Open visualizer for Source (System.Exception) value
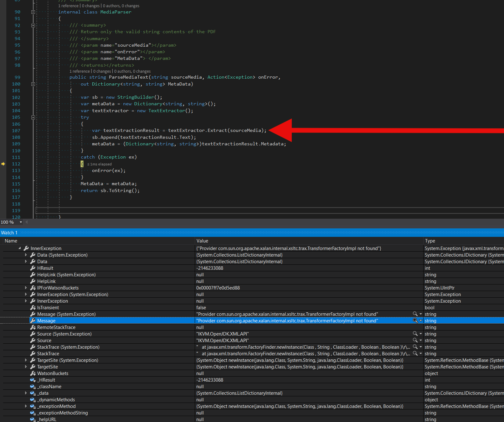 (415, 334)
